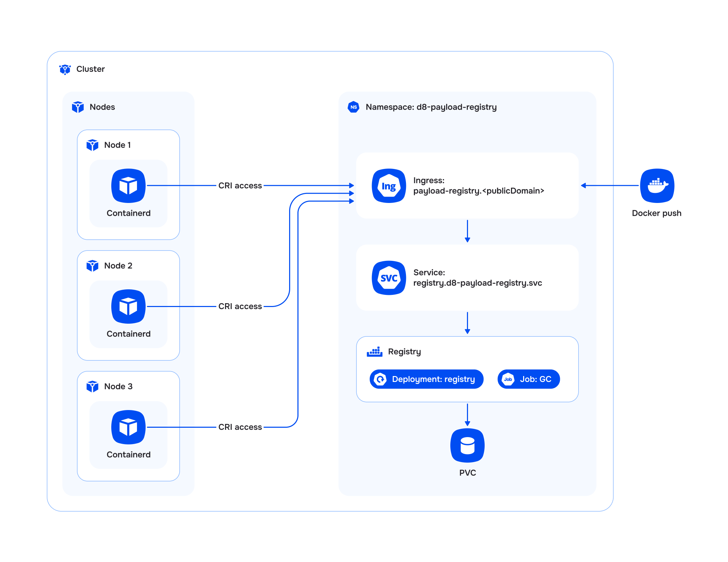Click the Registry containers icon

[374, 352]
